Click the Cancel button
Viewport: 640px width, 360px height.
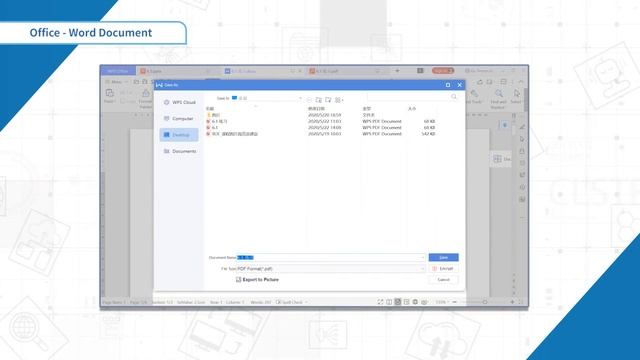coord(443,280)
